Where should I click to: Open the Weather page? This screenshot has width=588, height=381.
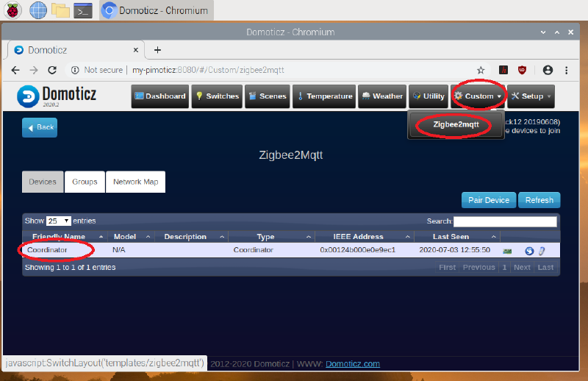click(x=382, y=96)
